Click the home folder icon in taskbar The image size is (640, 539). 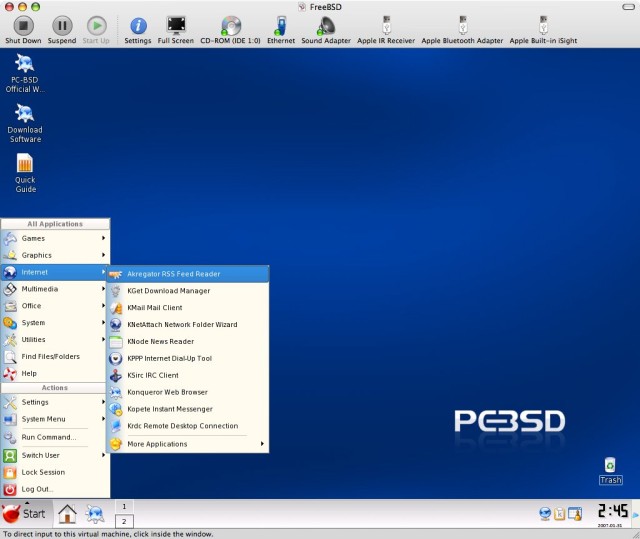click(x=67, y=514)
